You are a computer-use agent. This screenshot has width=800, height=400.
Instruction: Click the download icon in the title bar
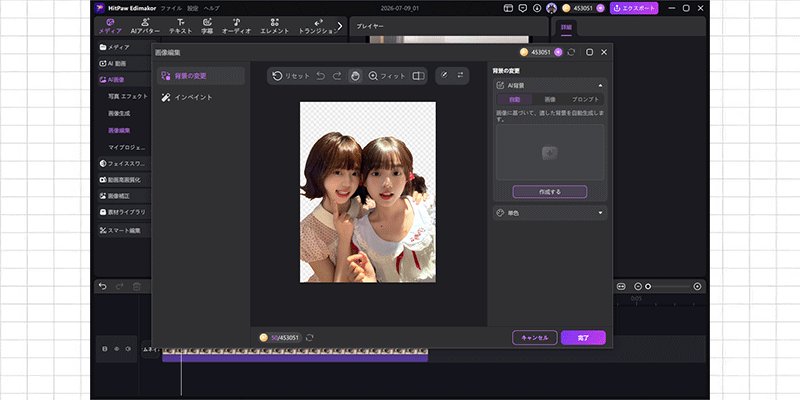coord(537,8)
